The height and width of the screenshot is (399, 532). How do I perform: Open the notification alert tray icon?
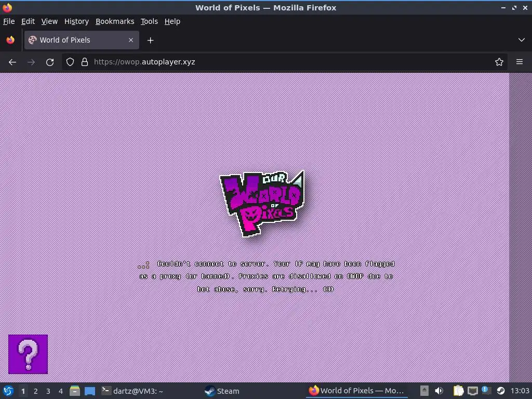tap(486, 390)
